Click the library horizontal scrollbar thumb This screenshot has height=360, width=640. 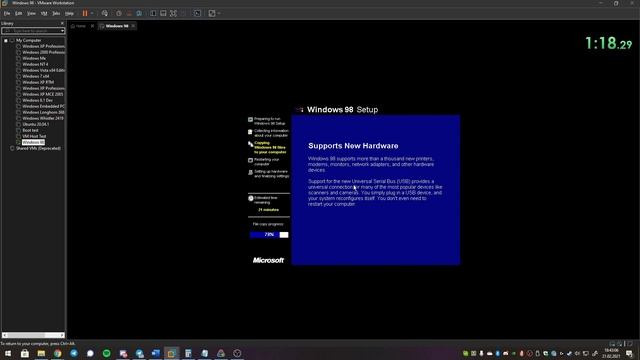(26, 335)
